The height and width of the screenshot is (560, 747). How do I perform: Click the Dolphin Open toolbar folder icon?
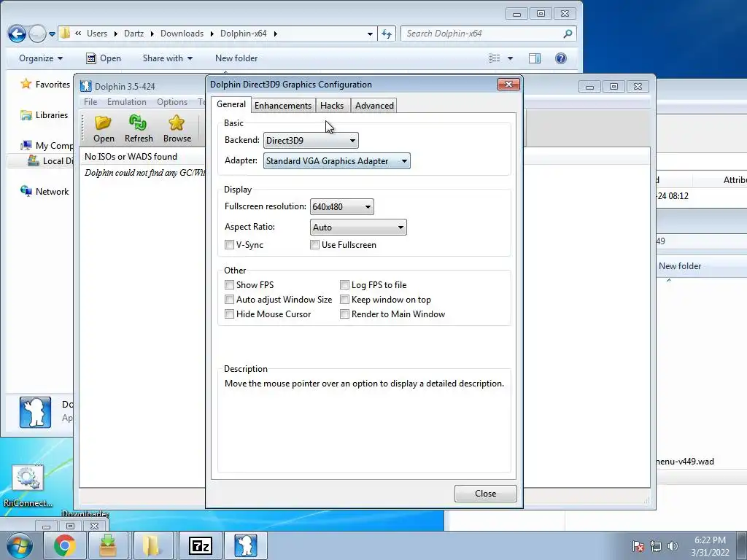(103, 122)
